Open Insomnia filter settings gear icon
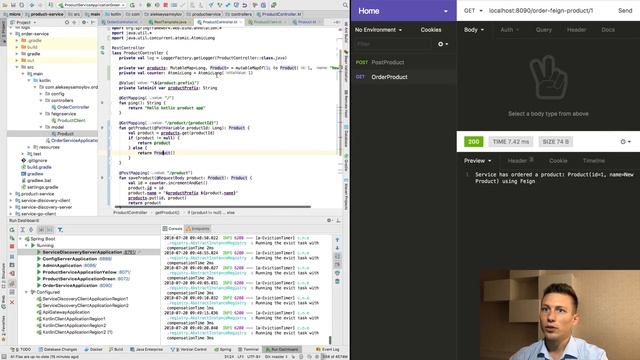The width and height of the screenshot is (640, 360). pyautogui.click(x=443, y=44)
